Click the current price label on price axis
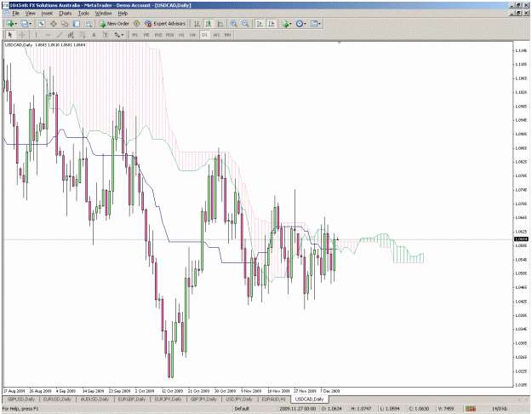532x414 pixels. tap(521, 239)
